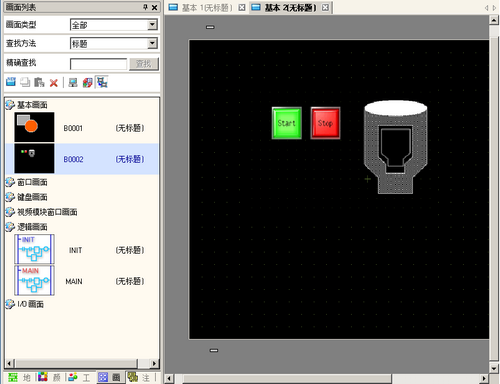Click the red X delete screen icon
The width and height of the screenshot is (500, 384).
54,82
